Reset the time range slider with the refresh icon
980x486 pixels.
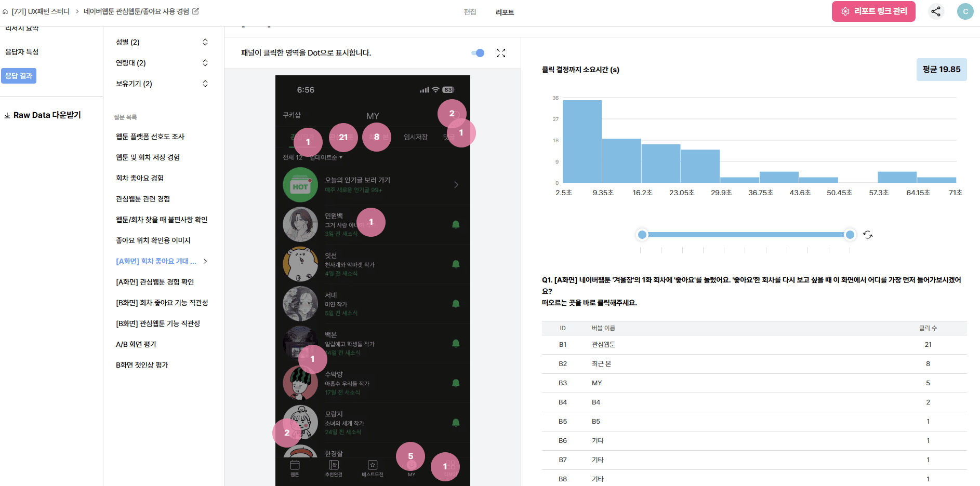click(x=868, y=235)
